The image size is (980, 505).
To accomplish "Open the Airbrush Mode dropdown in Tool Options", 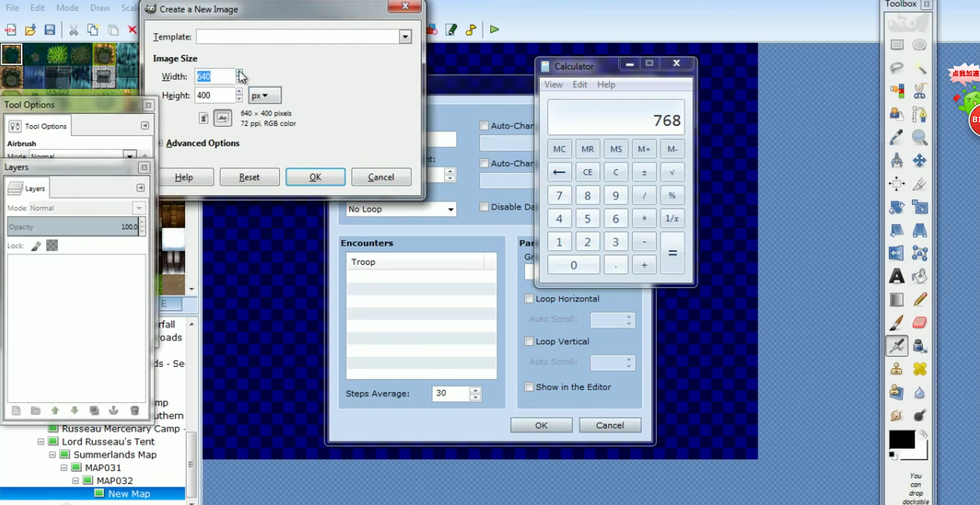I will click(x=129, y=156).
